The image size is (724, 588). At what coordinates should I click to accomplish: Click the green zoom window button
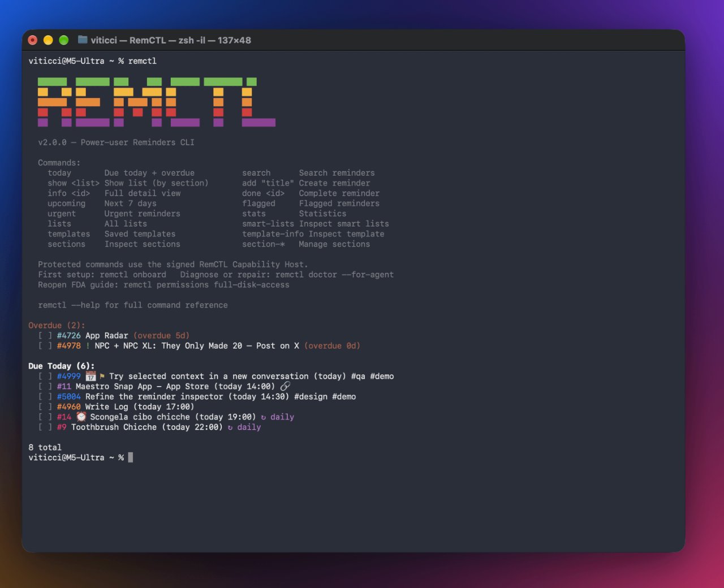click(64, 40)
